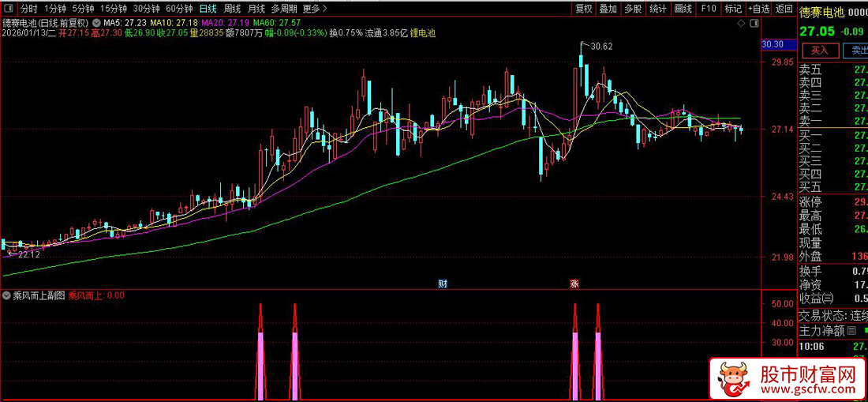The height and width of the screenshot is (402, 868).
Task: Click the 30.62 high price label
Action: point(601,47)
